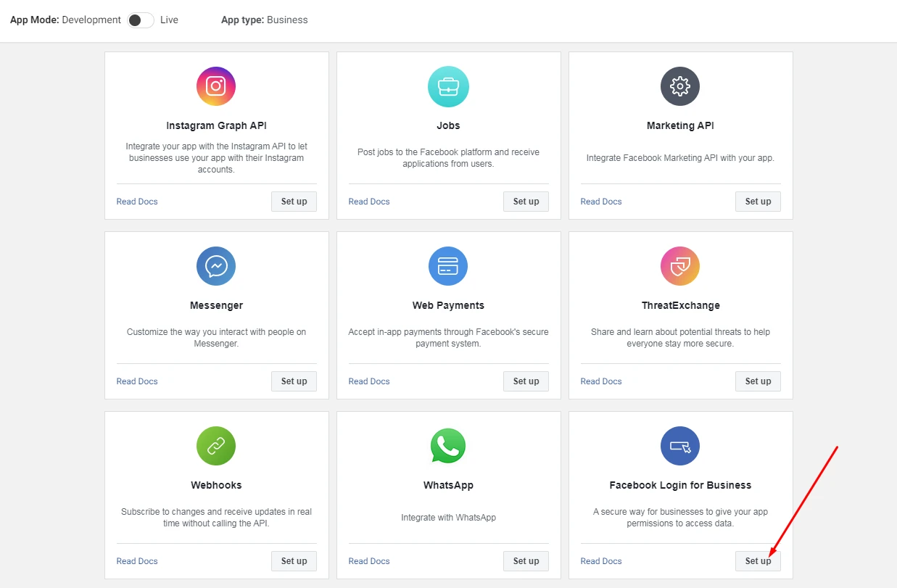Viewport: 897px width, 588px height.
Task: Click the Messenger chat bubble icon
Action: click(216, 266)
